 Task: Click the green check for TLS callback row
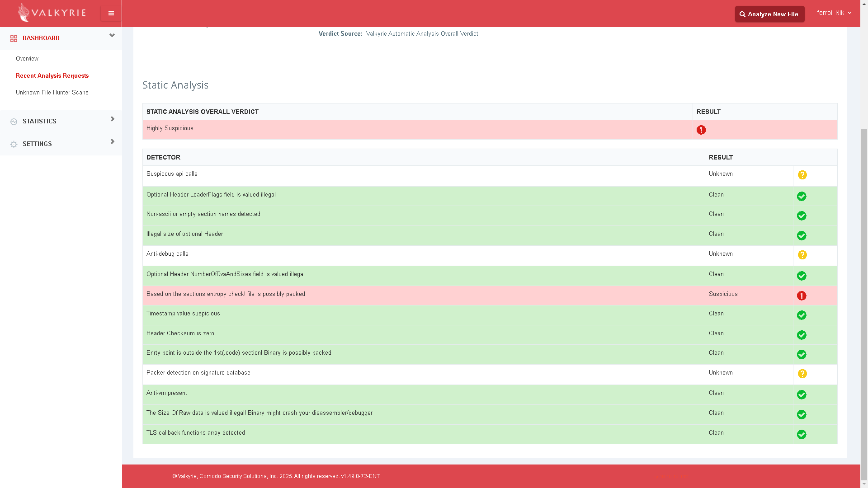pyautogui.click(x=802, y=434)
